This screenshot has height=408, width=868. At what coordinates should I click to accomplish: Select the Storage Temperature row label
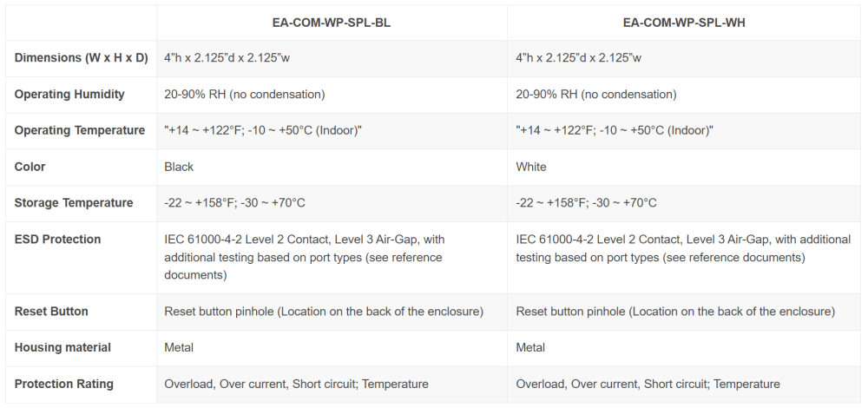tap(74, 202)
